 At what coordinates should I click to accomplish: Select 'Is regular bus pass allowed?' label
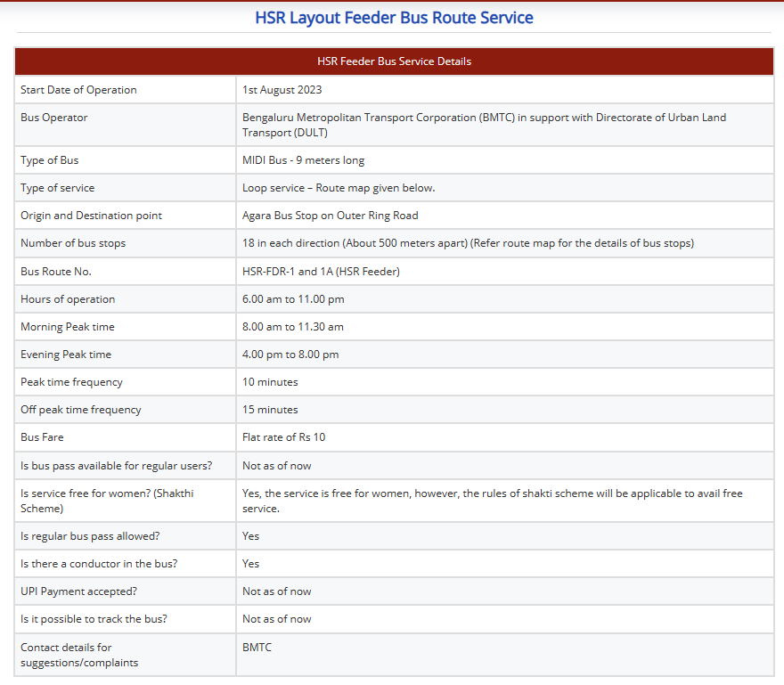click(x=90, y=536)
